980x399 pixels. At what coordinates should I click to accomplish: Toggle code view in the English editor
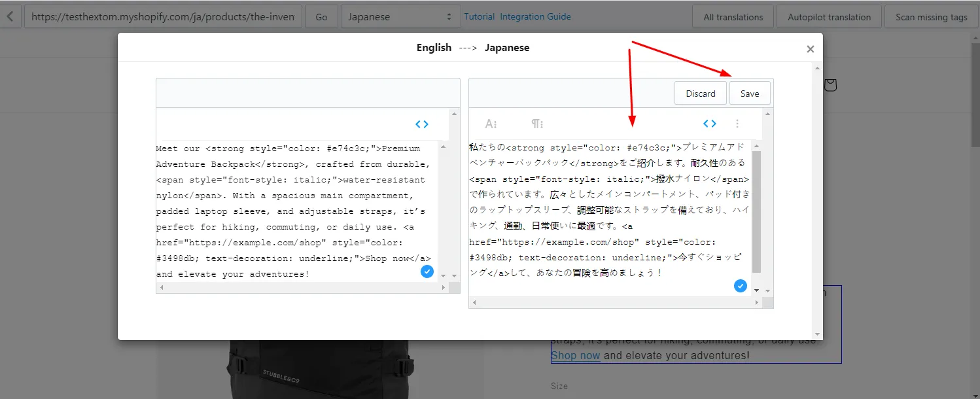click(x=422, y=124)
